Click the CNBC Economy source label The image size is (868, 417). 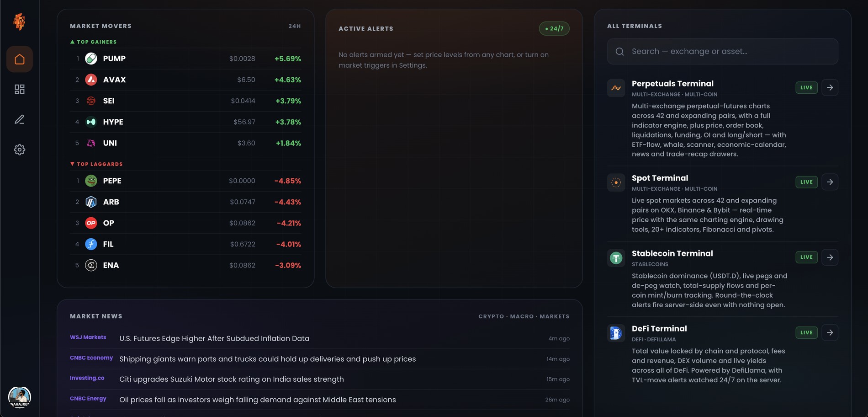(x=91, y=358)
